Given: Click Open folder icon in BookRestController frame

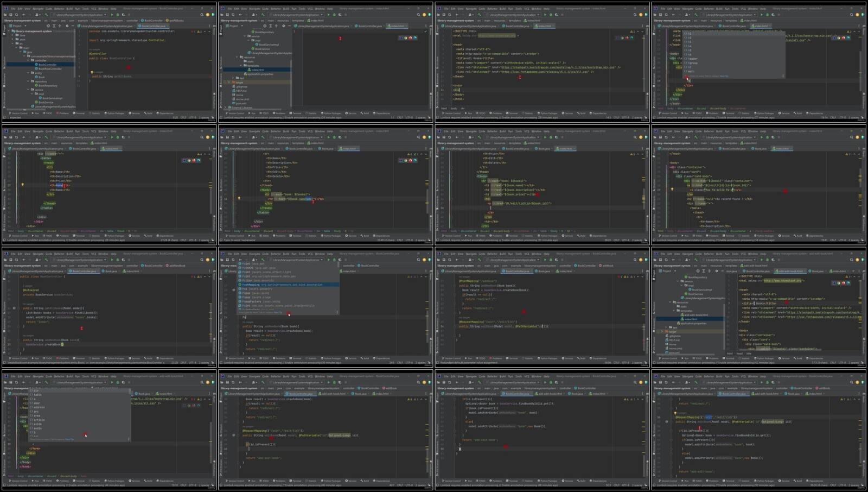Looking at the screenshot, I should click(x=6, y=15).
